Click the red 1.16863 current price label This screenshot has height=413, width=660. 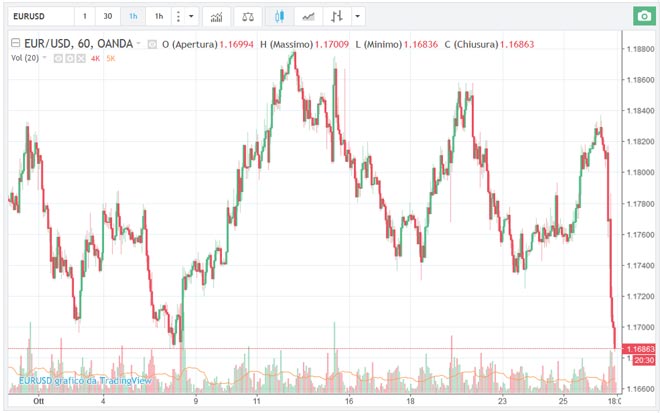point(637,348)
